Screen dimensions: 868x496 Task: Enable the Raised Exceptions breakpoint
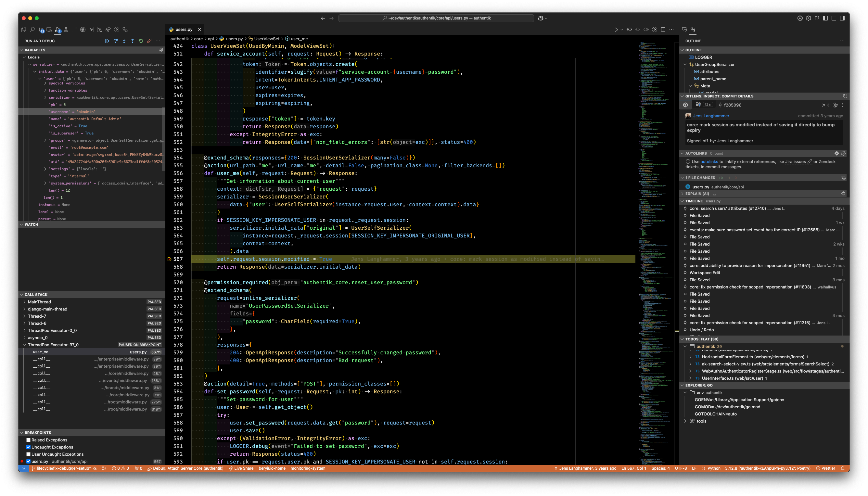click(x=29, y=440)
